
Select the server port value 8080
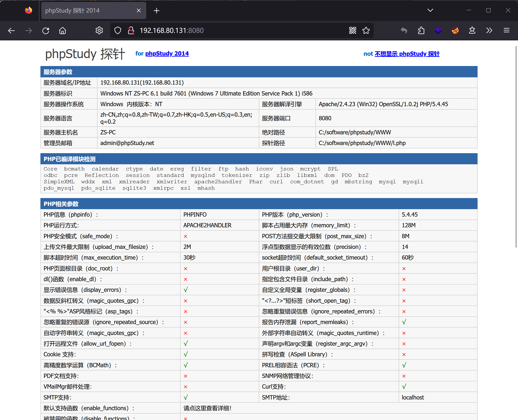[325, 118]
